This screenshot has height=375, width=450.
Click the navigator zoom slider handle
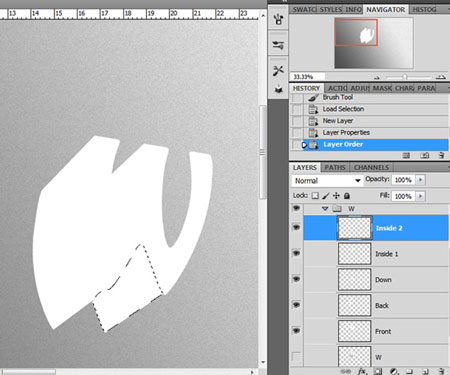point(405,77)
